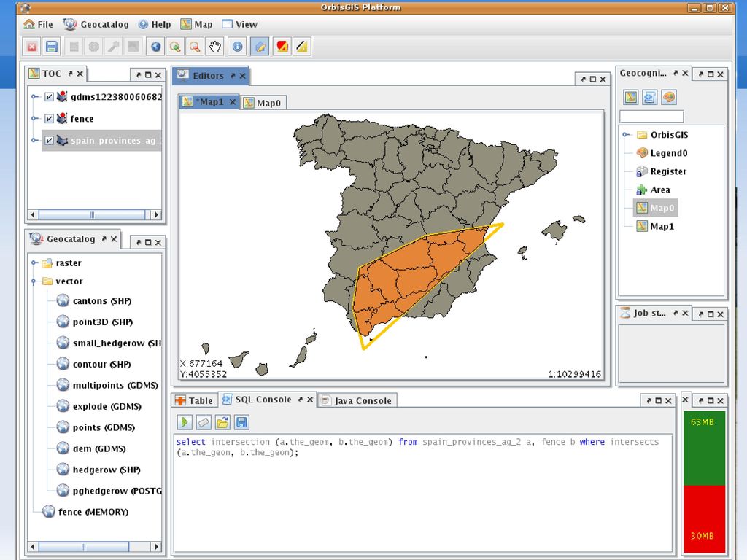Close the TOC panel tab
Screen dimensions: 747x560
(x=80, y=74)
